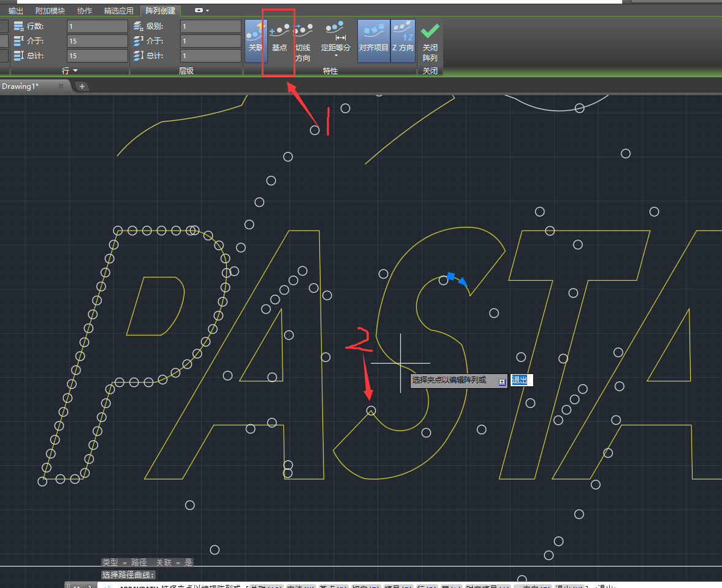Toggle the Z 方向 option
Image resolution: width=722 pixels, height=588 pixels.
click(x=403, y=40)
